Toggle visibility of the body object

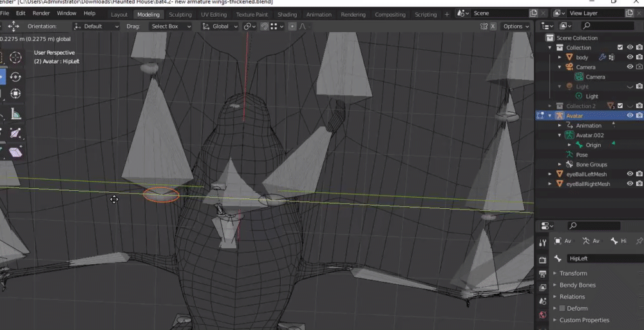(x=630, y=57)
